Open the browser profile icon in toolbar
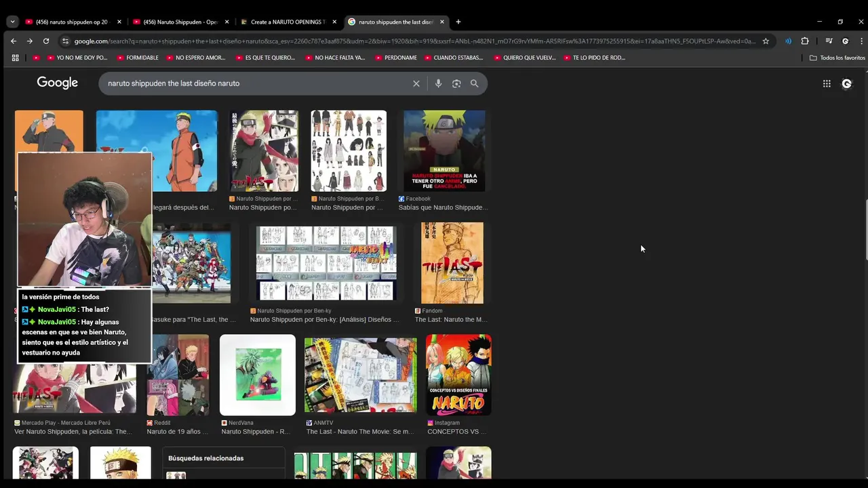Image resolution: width=868 pixels, height=488 pixels. [845, 41]
